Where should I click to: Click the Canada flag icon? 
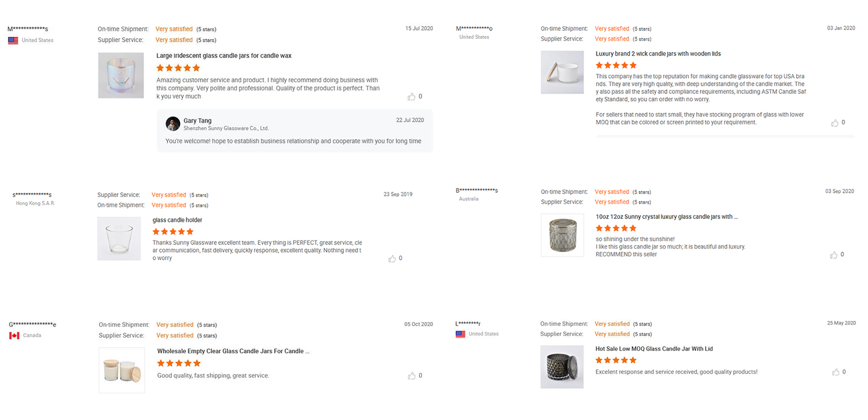[x=14, y=335]
